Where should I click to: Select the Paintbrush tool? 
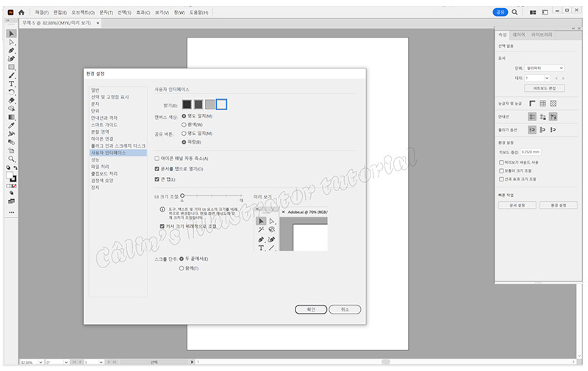point(11,76)
